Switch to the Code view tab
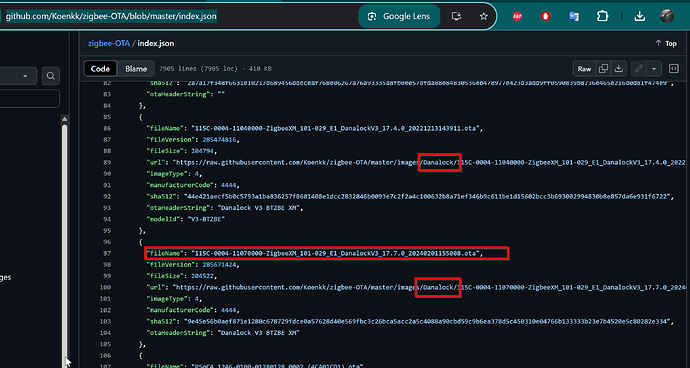This screenshot has height=368, width=690. [x=100, y=69]
